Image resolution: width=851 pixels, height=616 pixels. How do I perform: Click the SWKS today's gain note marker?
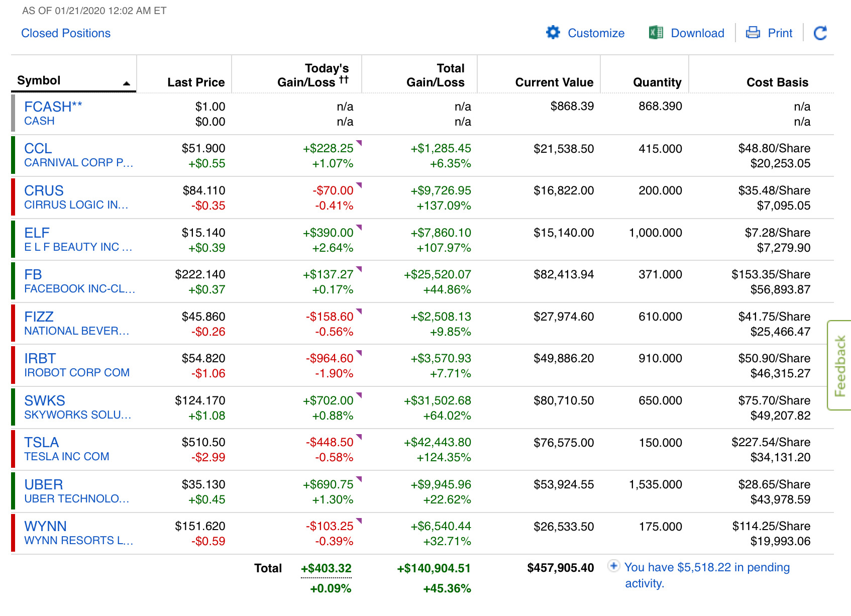[359, 395]
